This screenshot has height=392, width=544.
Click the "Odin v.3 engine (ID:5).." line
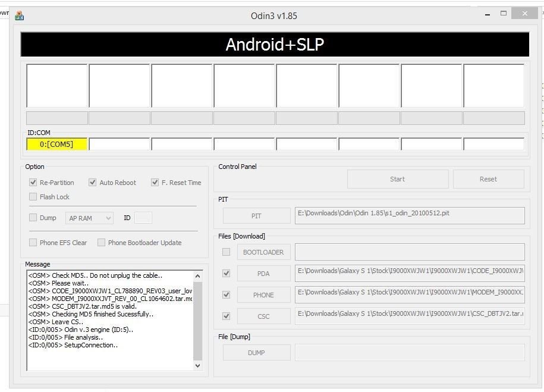click(81, 330)
